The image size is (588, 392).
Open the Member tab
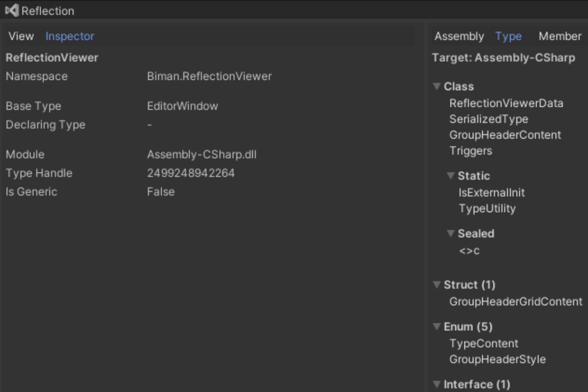[560, 36]
